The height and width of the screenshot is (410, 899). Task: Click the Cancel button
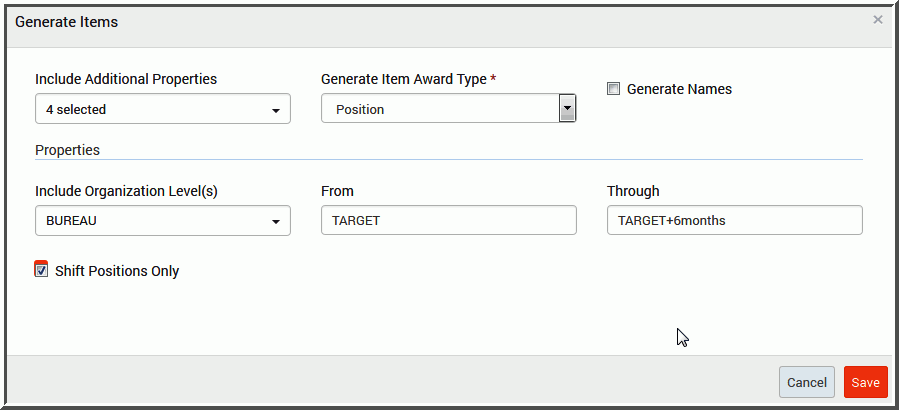[807, 382]
